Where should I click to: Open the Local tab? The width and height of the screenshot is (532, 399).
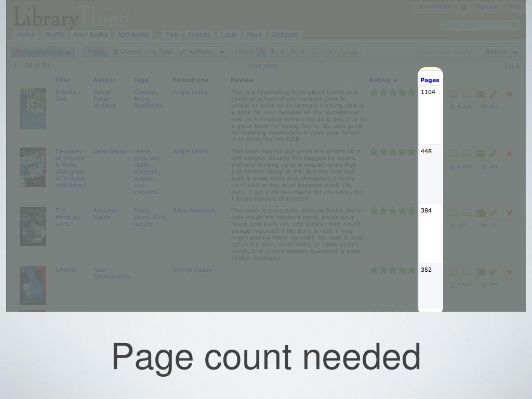(x=229, y=35)
